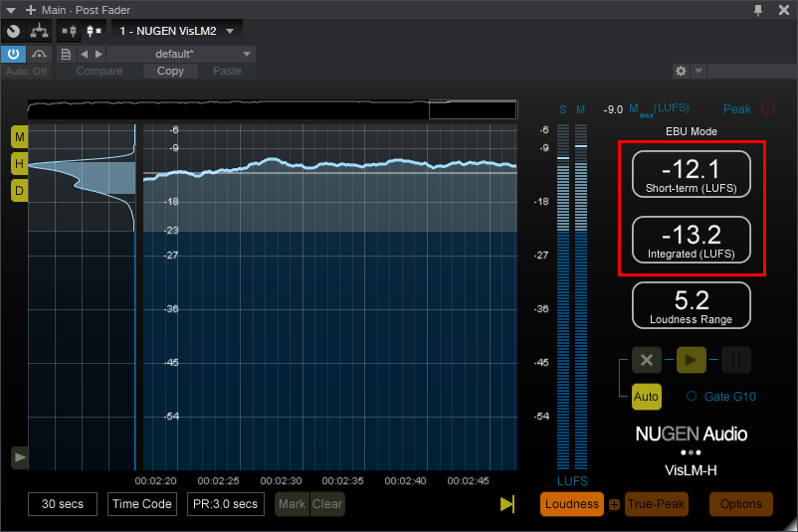The width and height of the screenshot is (798, 532).
Task: Click the Loudness Range readout
Action: pyautogui.click(x=692, y=305)
